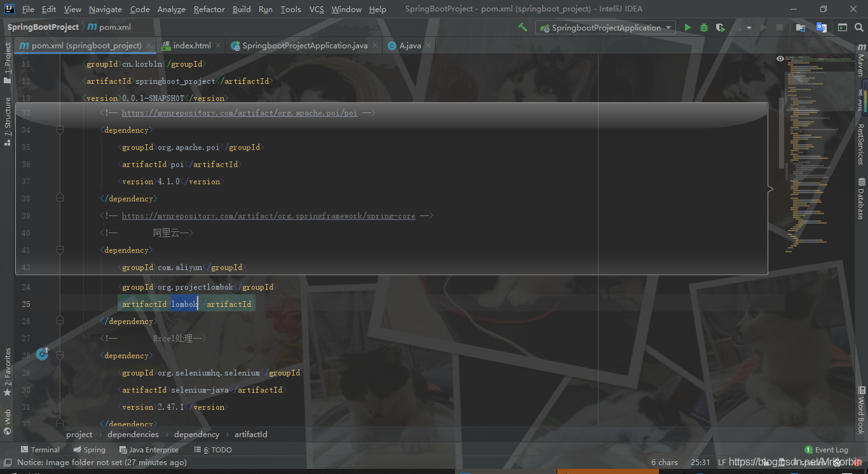Open Search Everywhere magnifier icon
The image size is (868, 474).
click(x=858, y=27)
